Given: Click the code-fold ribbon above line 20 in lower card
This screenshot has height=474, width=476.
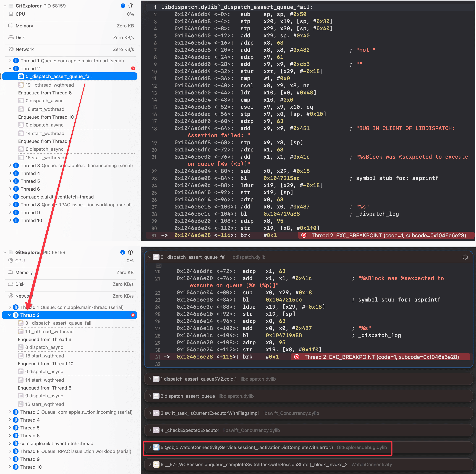Looking at the screenshot, I should [159, 265].
